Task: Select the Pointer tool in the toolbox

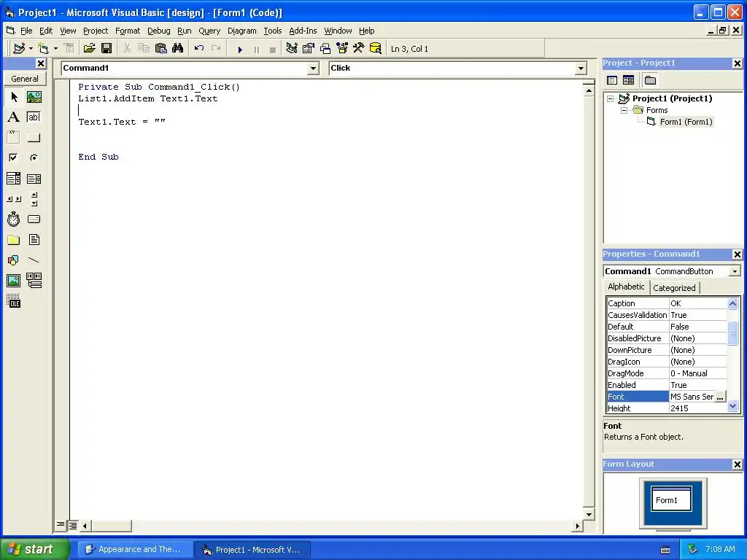Action: coord(14,97)
